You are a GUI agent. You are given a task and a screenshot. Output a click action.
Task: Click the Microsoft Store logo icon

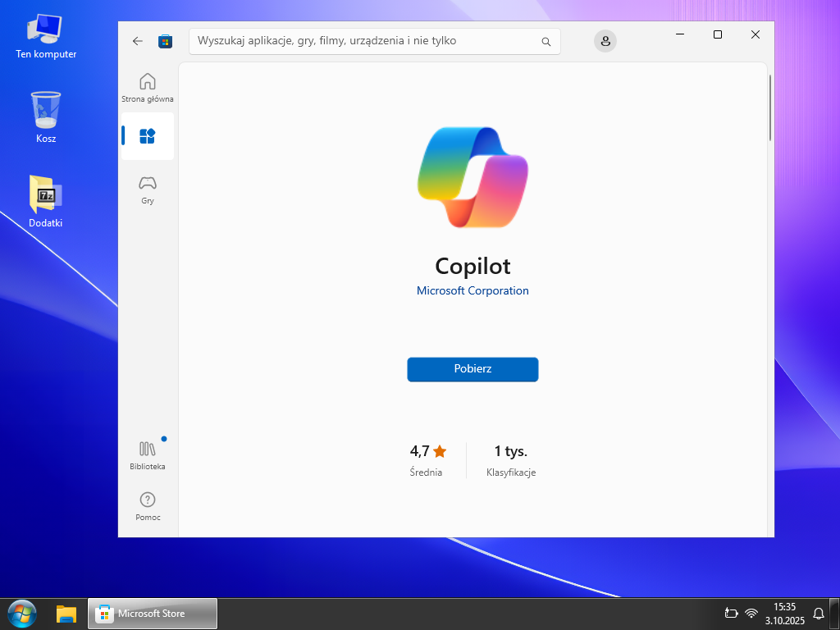(x=165, y=41)
